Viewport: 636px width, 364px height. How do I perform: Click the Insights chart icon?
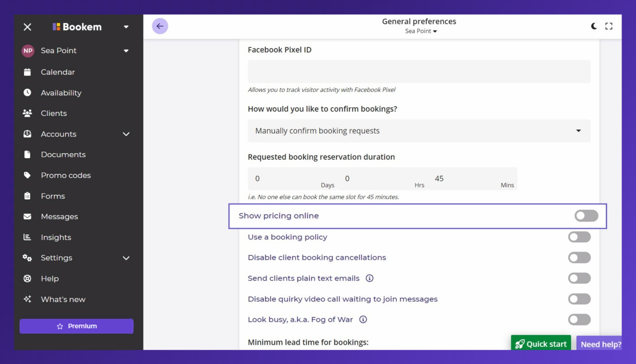pyautogui.click(x=27, y=237)
